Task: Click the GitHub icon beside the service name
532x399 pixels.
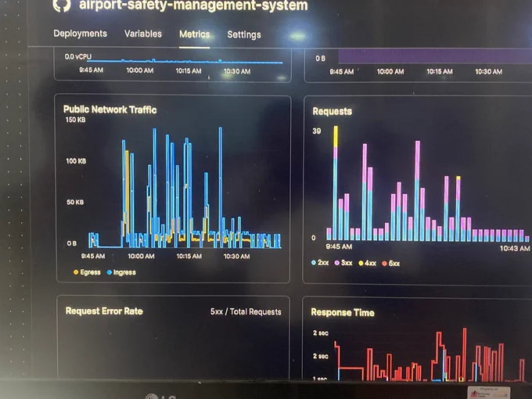Action: tap(62, 5)
